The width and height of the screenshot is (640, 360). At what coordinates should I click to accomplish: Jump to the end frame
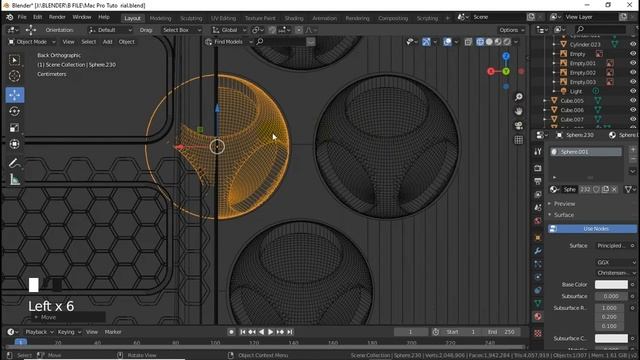(x=290, y=332)
